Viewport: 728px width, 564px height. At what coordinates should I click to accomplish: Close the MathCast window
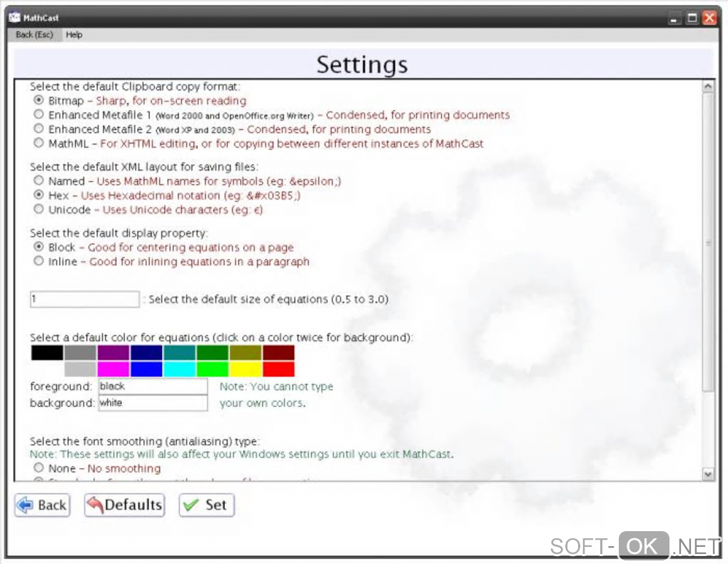pyautogui.click(x=710, y=18)
